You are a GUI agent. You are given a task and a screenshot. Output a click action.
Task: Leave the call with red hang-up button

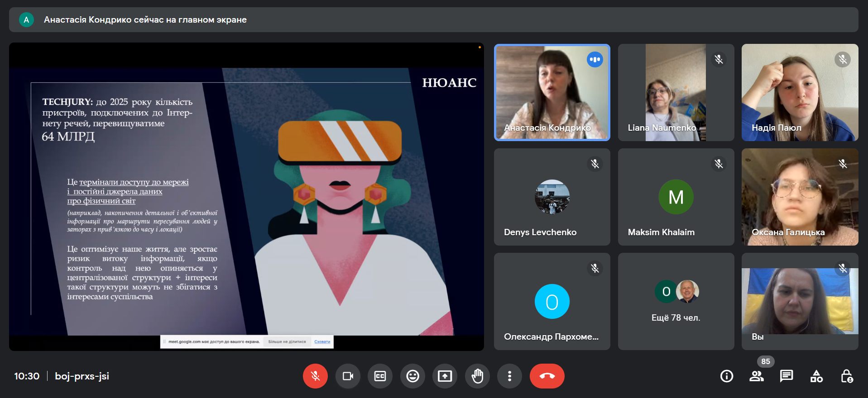coord(547,376)
